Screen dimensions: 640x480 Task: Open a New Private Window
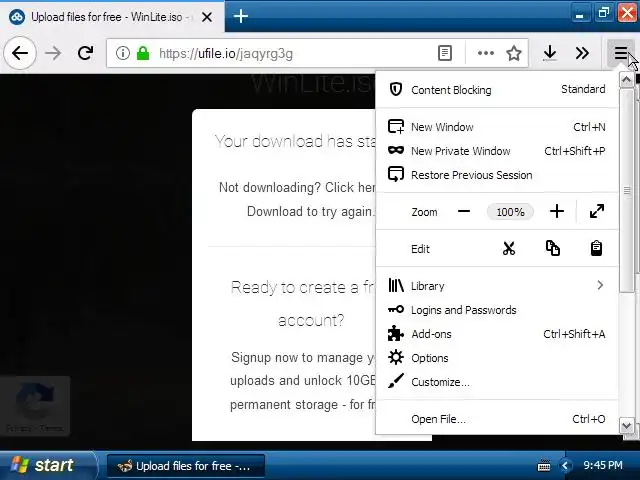pyautogui.click(x=497, y=151)
